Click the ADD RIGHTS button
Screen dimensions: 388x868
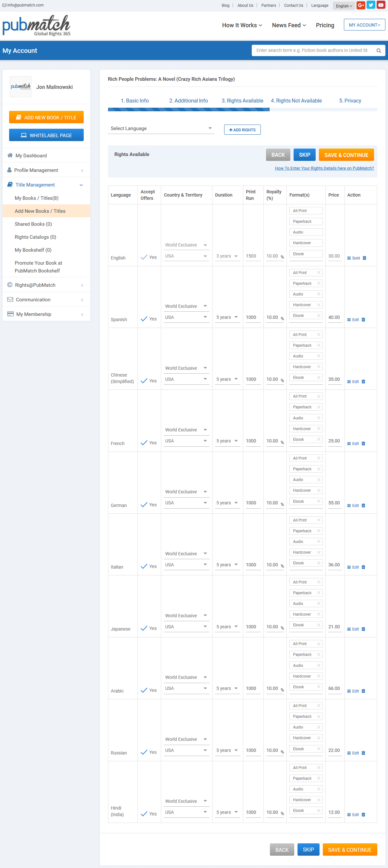tap(242, 130)
